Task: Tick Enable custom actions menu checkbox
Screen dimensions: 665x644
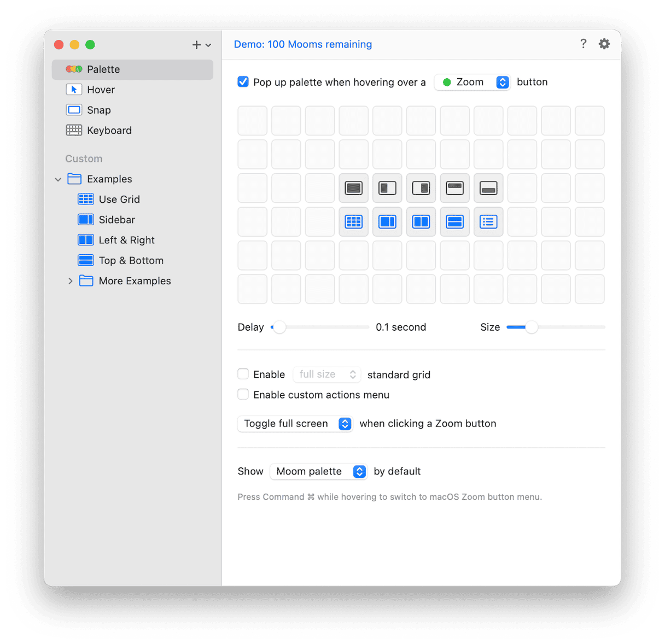Action: coord(243,394)
